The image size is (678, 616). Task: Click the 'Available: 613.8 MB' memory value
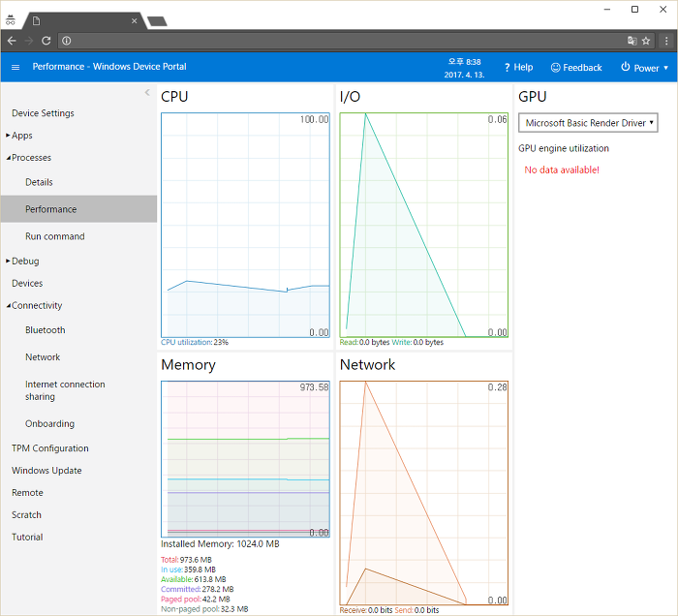pyautogui.click(x=194, y=580)
